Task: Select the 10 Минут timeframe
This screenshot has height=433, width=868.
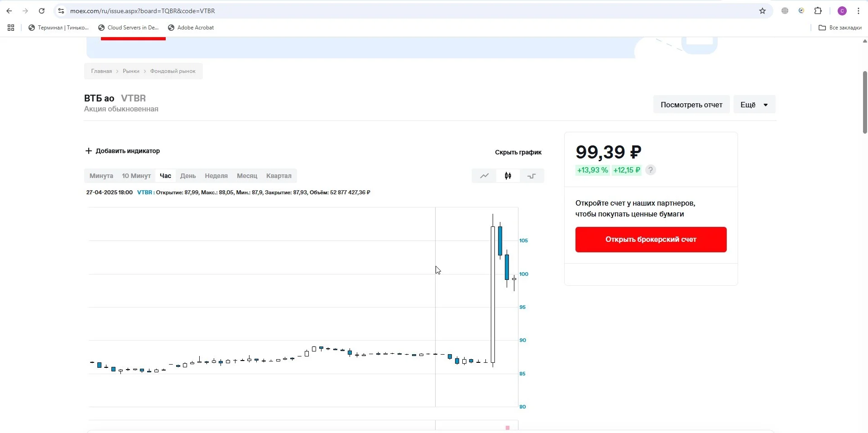Action: coord(136,176)
